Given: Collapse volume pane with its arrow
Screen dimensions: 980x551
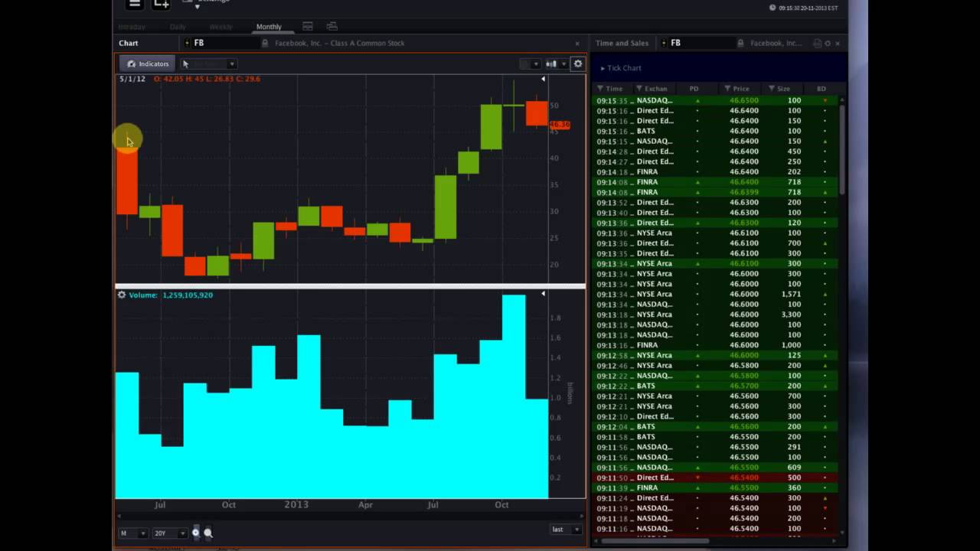Looking at the screenshot, I should pyautogui.click(x=543, y=294).
